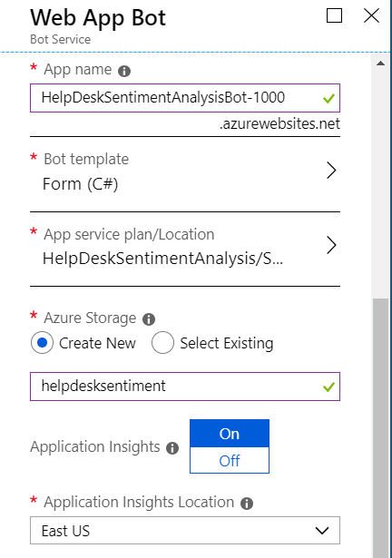This screenshot has width=392, height=558.
Task: Turn Application Insights Off
Action: point(230,461)
